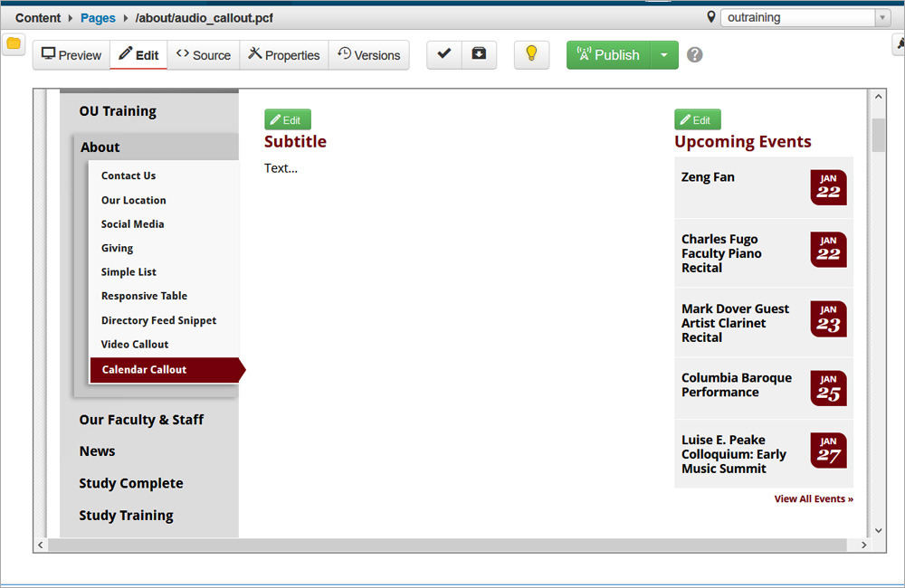Click the JAN 23 date badge
905x588 pixels.
click(828, 318)
